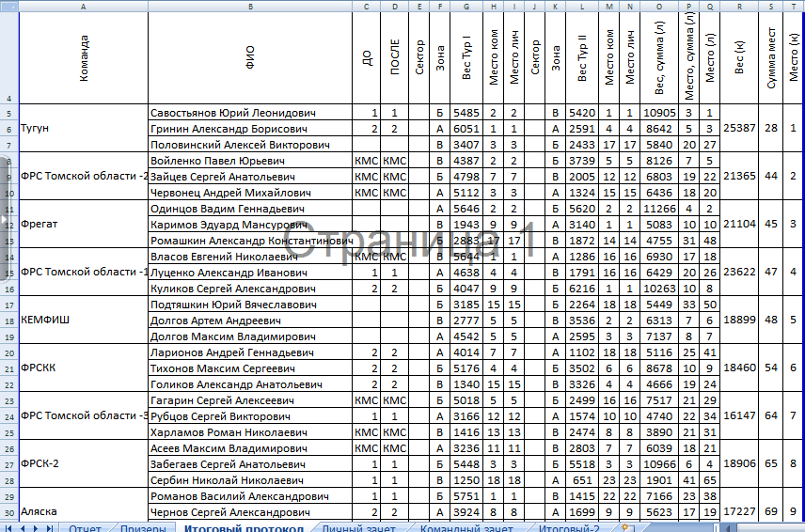Click the row 4 header

click(x=9, y=58)
